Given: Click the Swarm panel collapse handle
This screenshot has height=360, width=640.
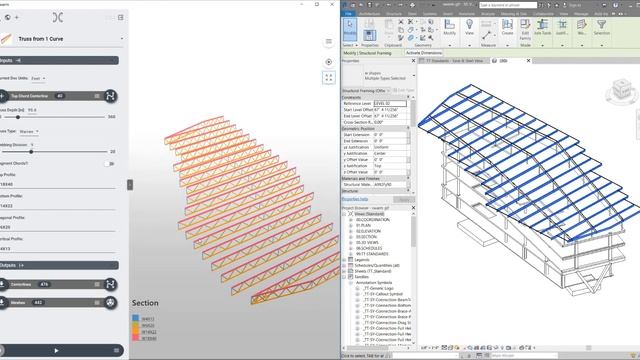Looking at the screenshot, I should click(130, 185).
